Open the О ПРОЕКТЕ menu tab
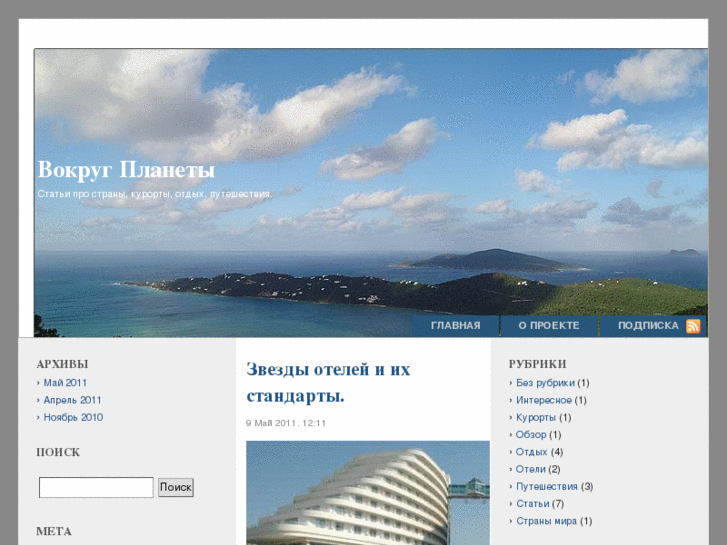The image size is (727, 545). (x=548, y=326)
